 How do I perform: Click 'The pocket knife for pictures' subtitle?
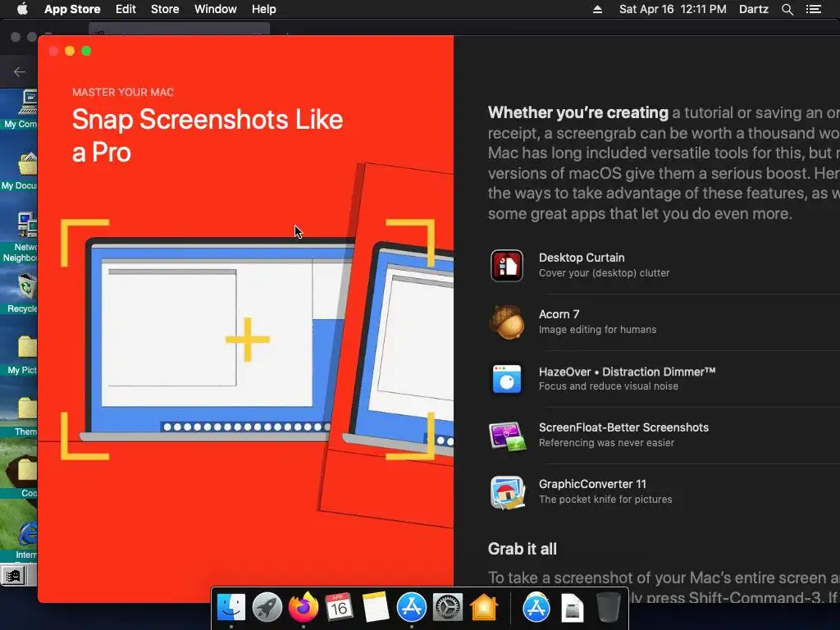605,500
